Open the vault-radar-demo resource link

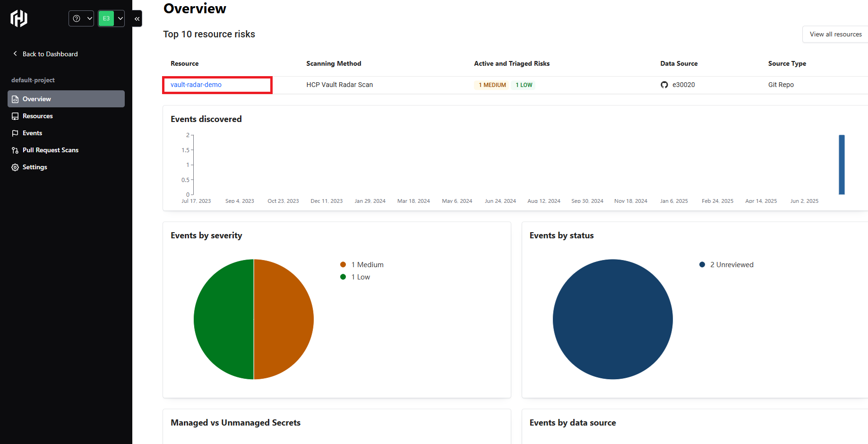tap(196, 85)
